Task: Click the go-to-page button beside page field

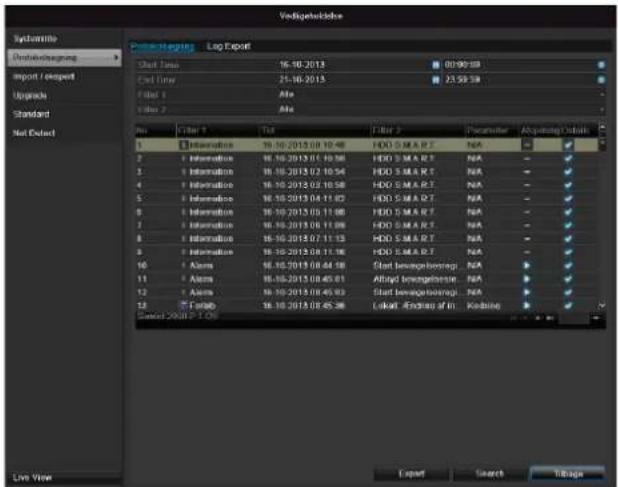Action: tap(597, 318)
